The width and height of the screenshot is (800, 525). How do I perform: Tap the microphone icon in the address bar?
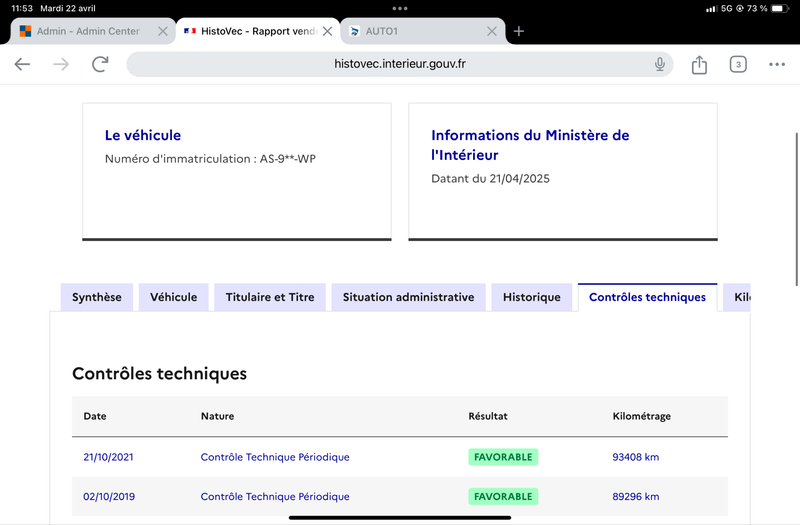[660, 64]
